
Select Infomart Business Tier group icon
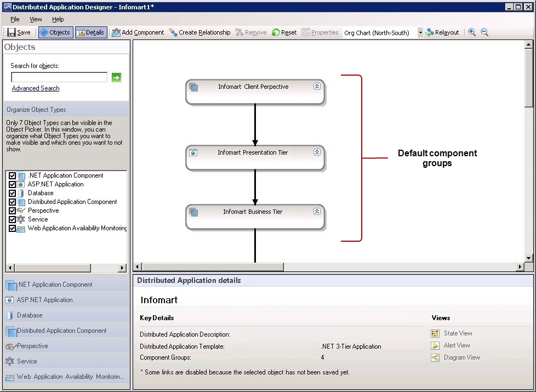point(193,212)
